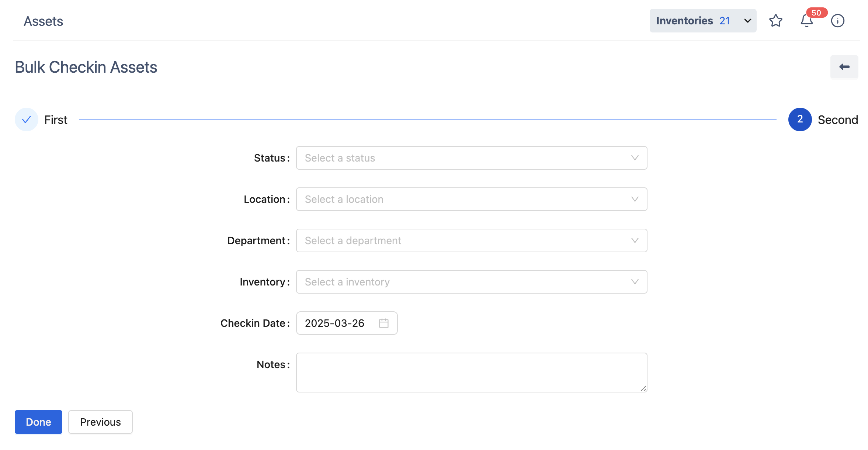Click the back arrow button

coord(844,67)
